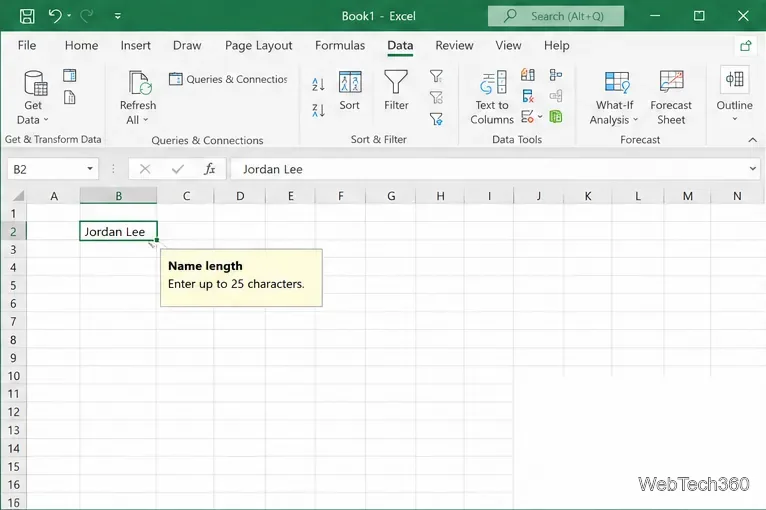766x510 pixels.
Task: Expand the formula bar chevron
Action: click(x=753, y=169)
